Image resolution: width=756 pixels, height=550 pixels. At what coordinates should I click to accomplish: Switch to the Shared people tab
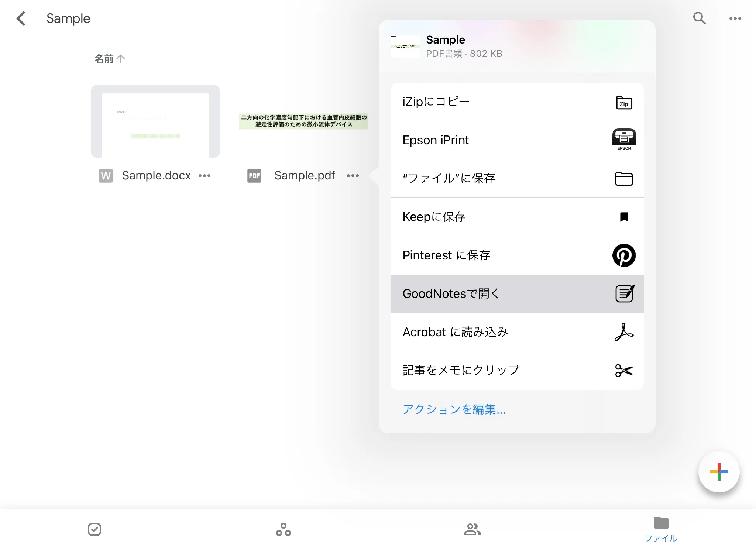(x=472, y=529)
